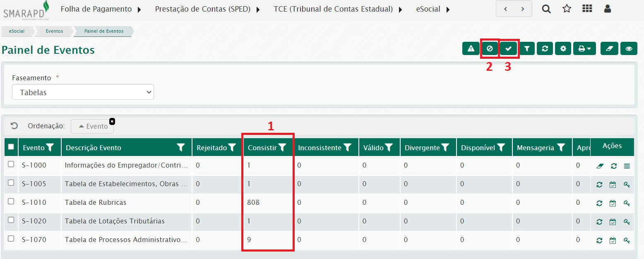Open the settings gear in toolbar
Viewport: 644px width, 259px height.
[x=563, y=49]
